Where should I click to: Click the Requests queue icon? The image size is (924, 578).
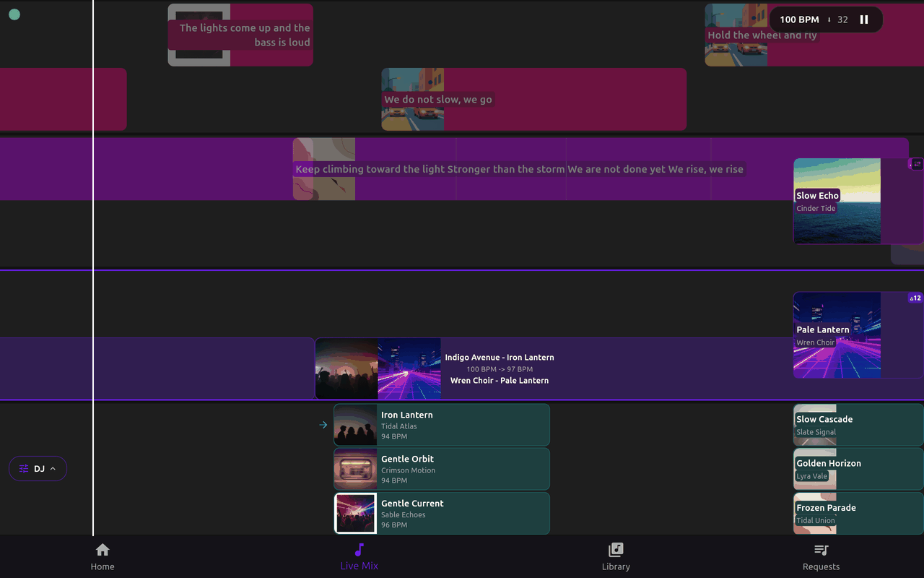(821, 550)
